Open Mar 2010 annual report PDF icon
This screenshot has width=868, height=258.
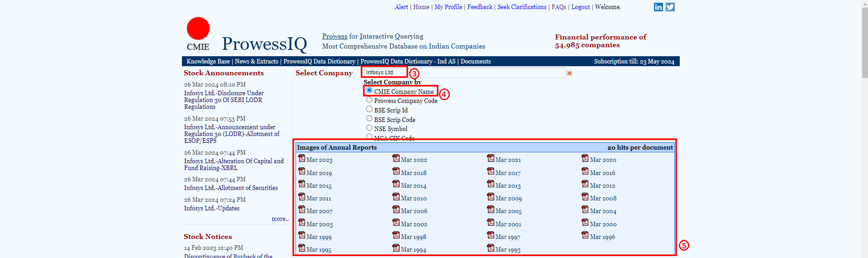pyautogui.click(x=396, y=197)
